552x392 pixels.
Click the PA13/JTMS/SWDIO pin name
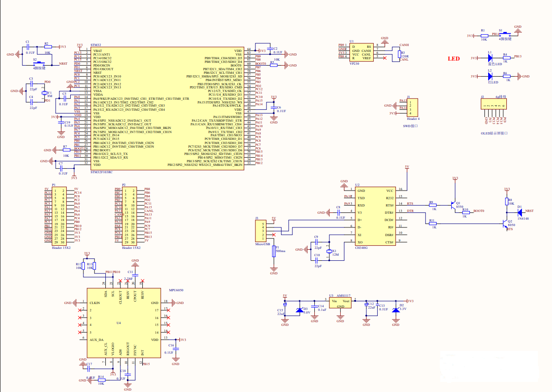(227, 117)
